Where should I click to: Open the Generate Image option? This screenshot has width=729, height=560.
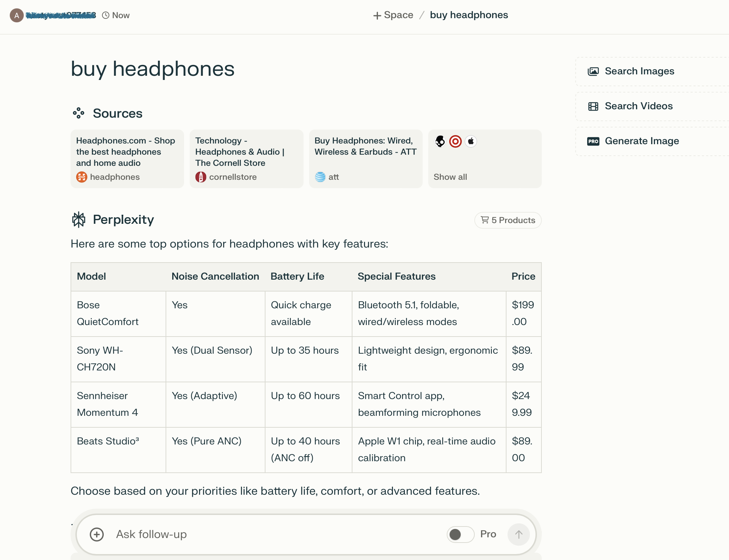click(x=642, y=141)
